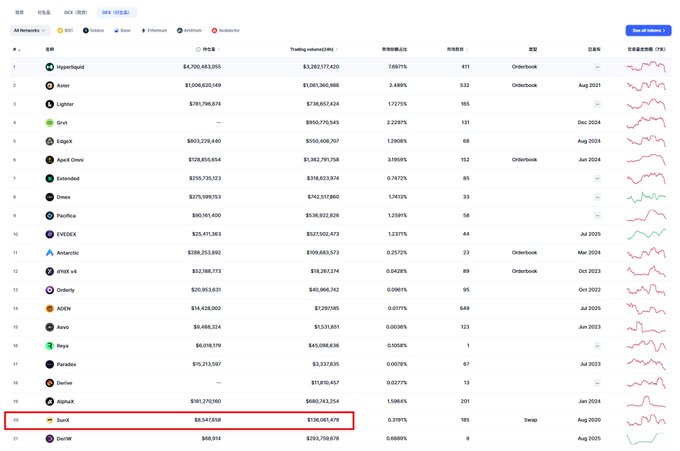Click Orderbook type in Antarctic row
The image size is (680, 451).
pyautogui.click(x=524, y=252)
